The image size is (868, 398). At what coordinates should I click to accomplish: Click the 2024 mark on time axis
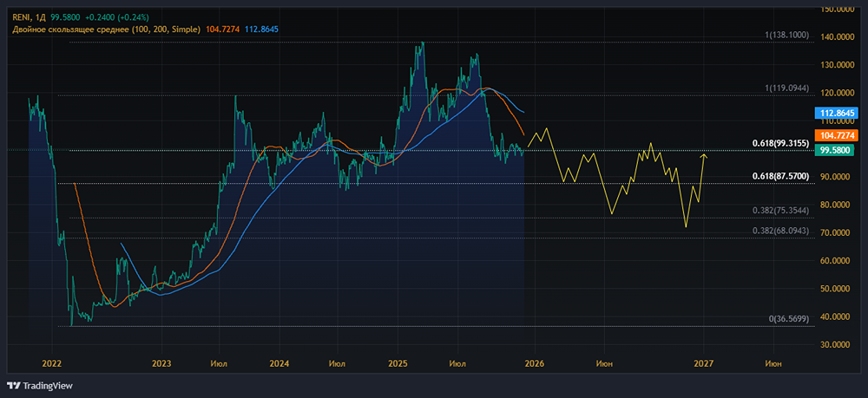(x=279, y=363)
